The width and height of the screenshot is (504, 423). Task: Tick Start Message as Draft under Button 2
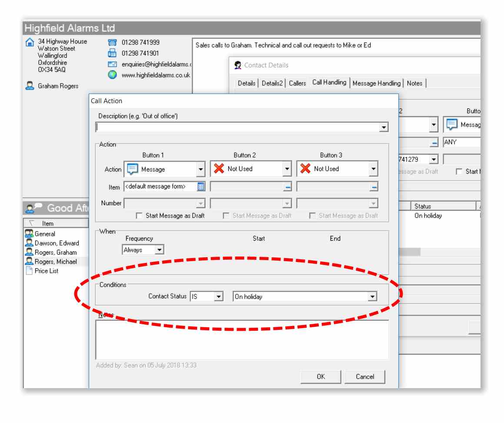tap(226, 215)
